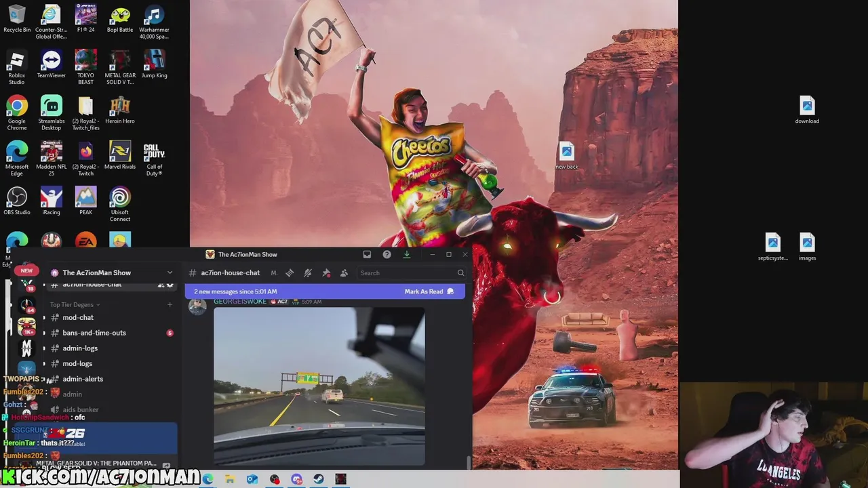
Task: Open pinned messages in Discord header
Action: 326,273
